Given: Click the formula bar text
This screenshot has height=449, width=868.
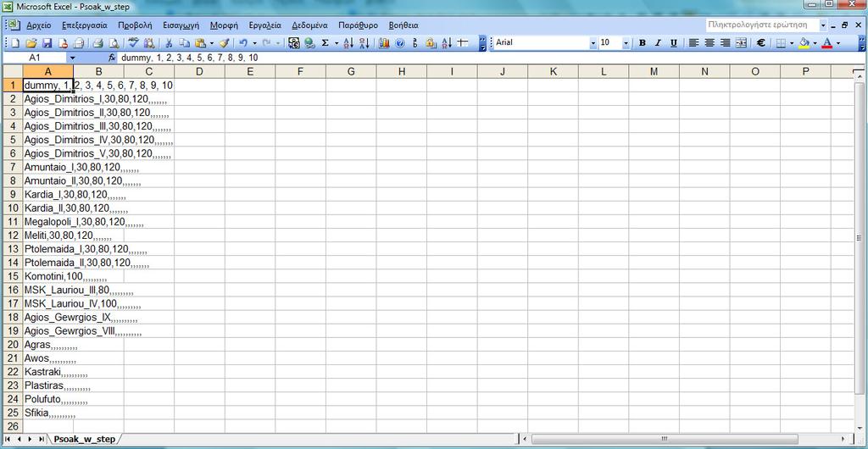Looking at the screenshot, I should 190,58.
